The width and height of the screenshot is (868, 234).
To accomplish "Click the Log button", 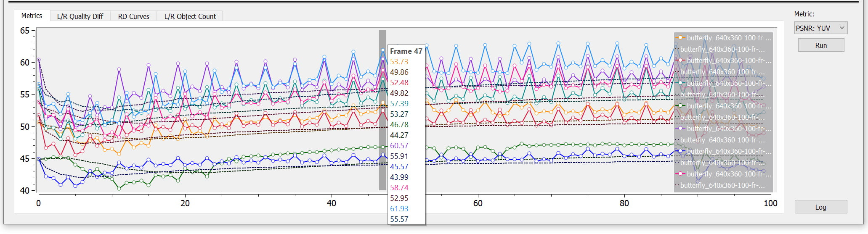I will pyautogui.click(x=820, y=207).
